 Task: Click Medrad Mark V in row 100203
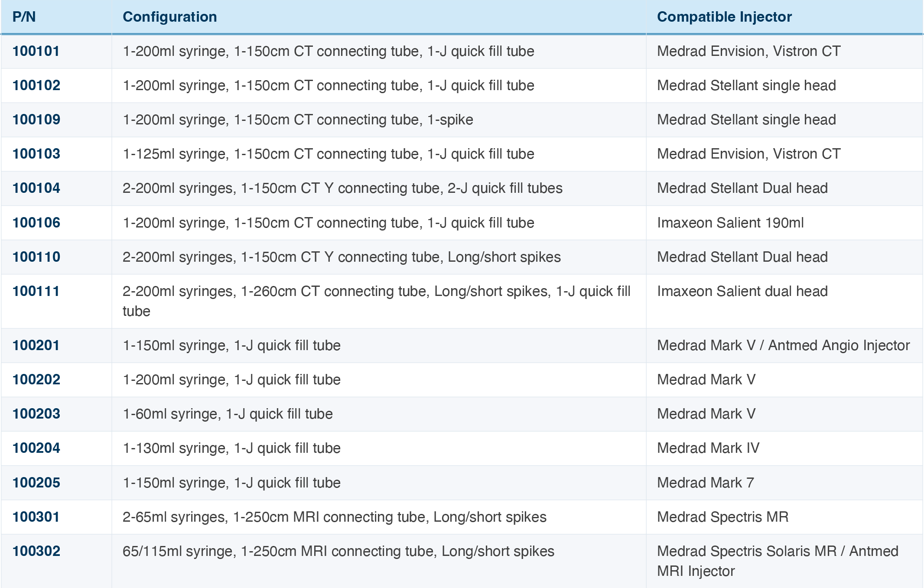706,414
